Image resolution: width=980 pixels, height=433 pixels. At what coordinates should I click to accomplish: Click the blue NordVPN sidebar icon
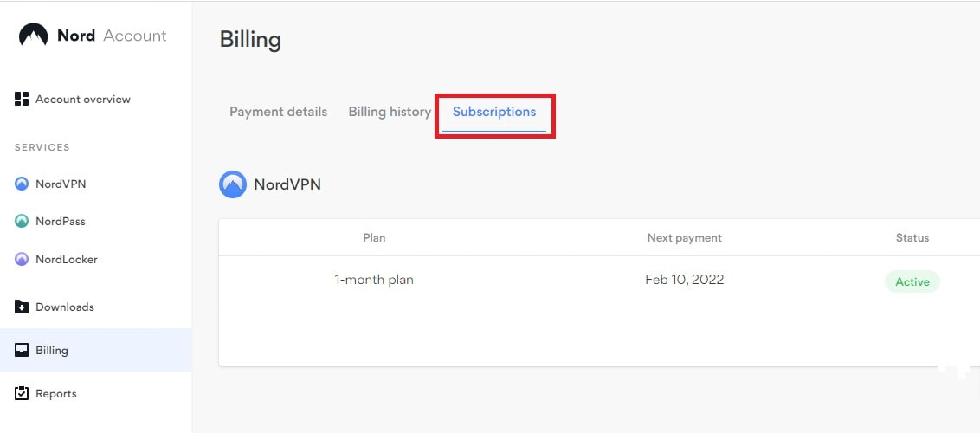tap(23, 184)
